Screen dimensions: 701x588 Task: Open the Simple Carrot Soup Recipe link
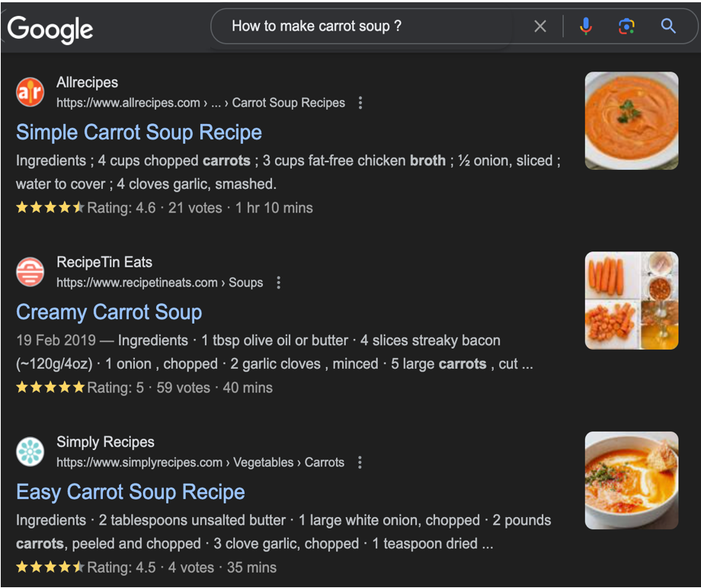[x=139, y=133]
